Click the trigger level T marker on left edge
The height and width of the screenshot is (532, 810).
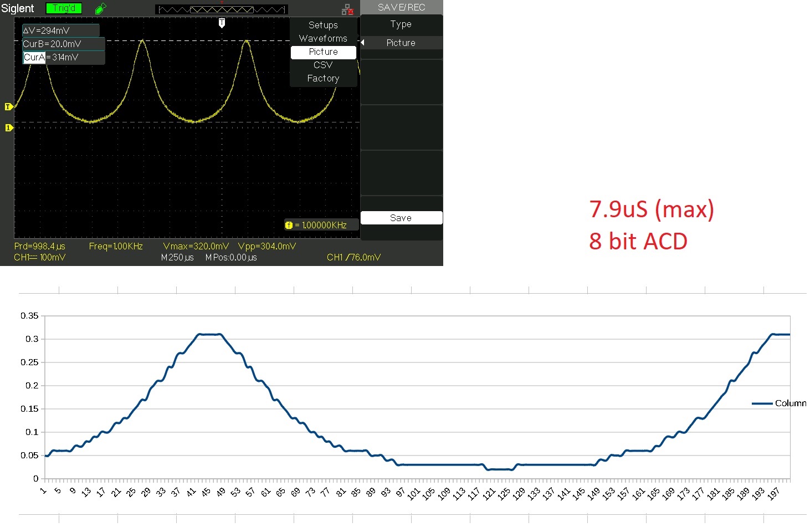coord(8,106)
